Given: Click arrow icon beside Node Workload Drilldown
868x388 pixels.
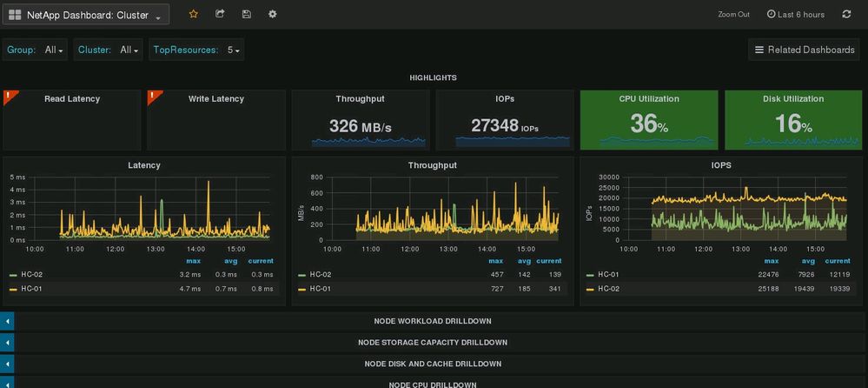Looking at the screenshot, I should coord(7,321).
